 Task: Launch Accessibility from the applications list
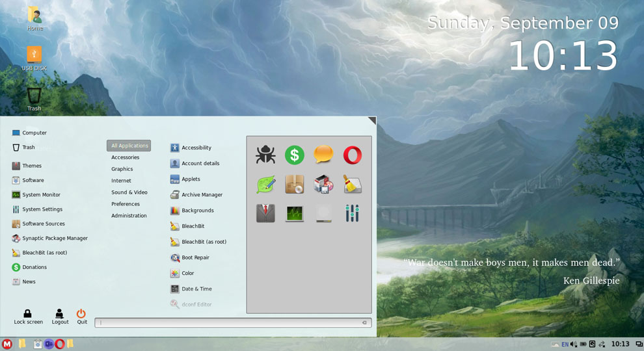[x=191, y=148]
